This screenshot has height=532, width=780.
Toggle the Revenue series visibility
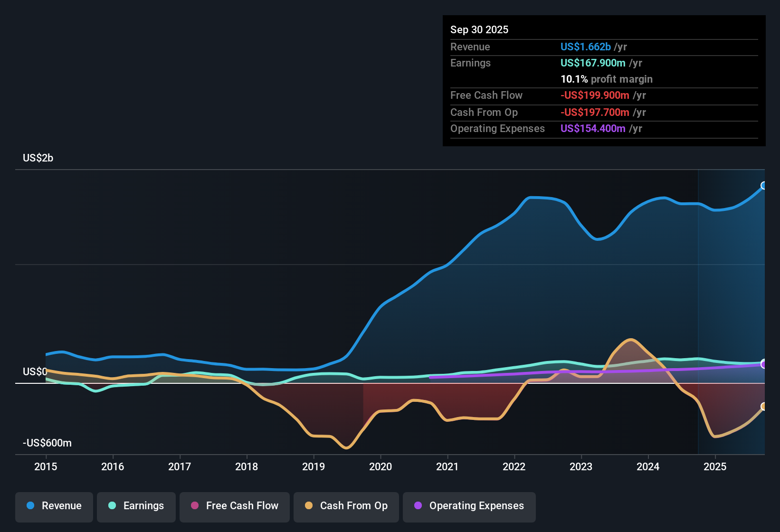click(x=54, y=506)
